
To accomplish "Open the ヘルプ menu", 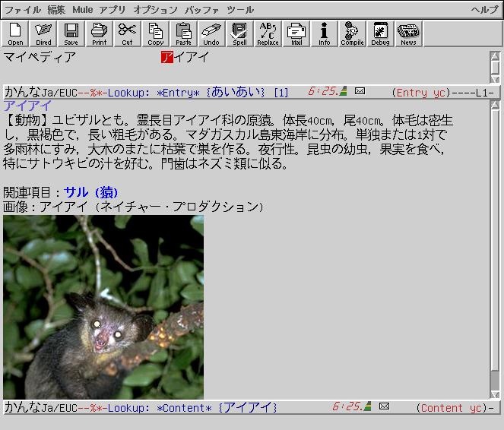I will click(x=485, y=10).
